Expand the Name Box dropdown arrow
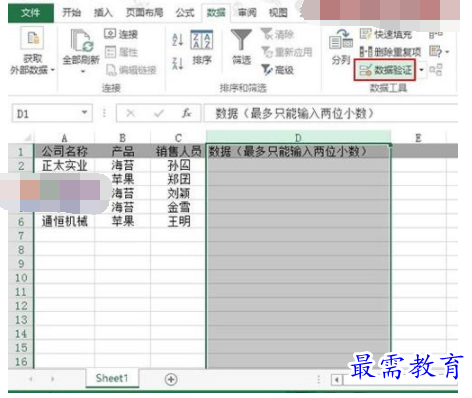The image size is (472, 398). (85, 113)
